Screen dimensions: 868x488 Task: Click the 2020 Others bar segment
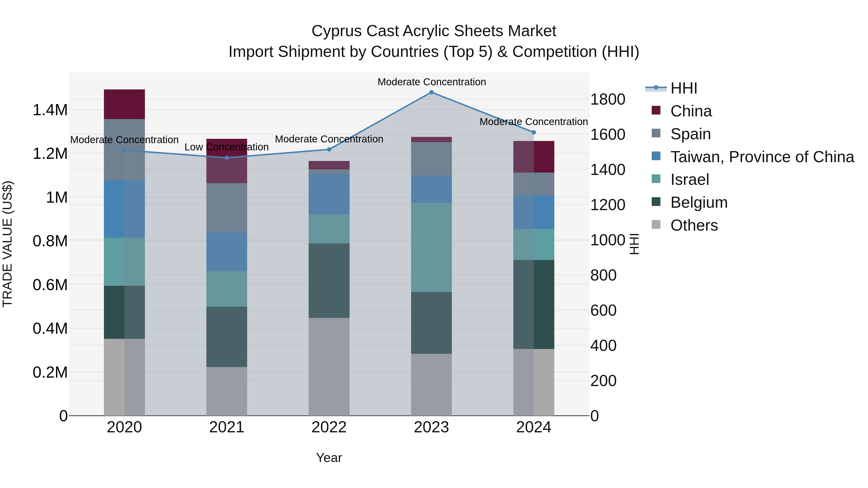[124, 377]
